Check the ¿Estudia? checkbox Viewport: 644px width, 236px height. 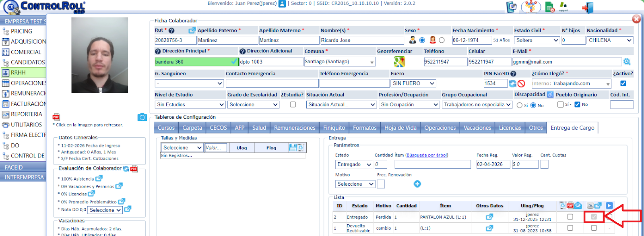(293, 105)
